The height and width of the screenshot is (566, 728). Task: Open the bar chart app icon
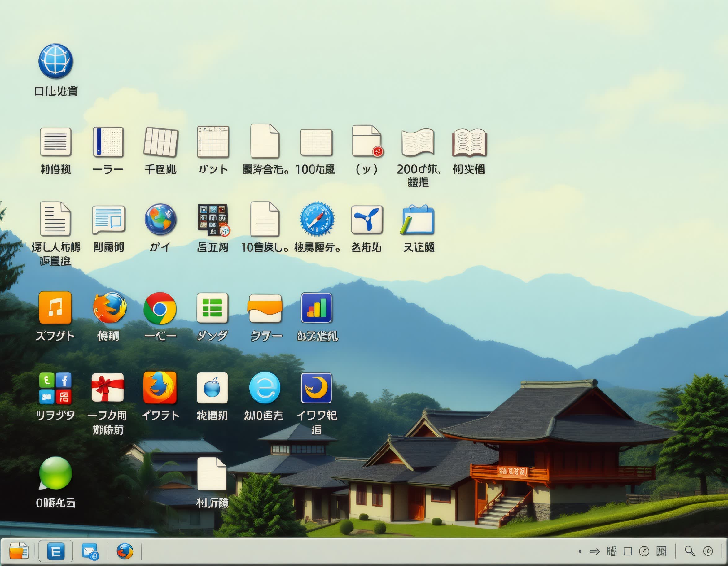tap(316, 308)
